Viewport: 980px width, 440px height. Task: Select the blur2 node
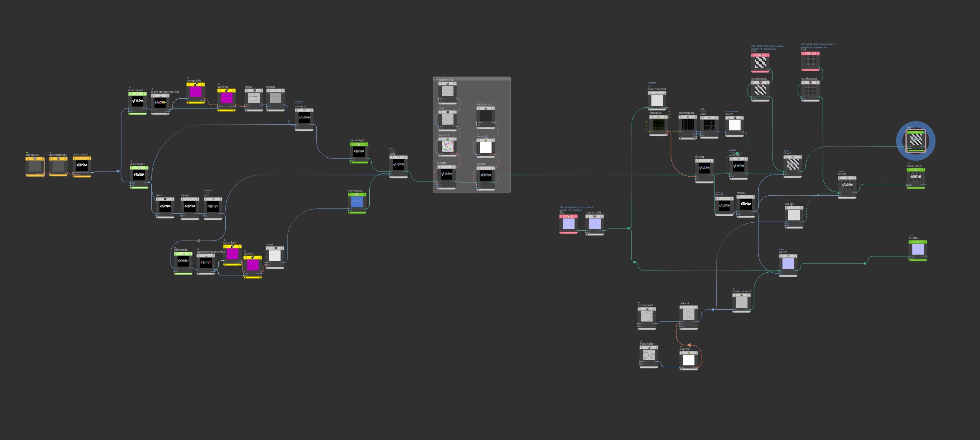click(448, 121)
